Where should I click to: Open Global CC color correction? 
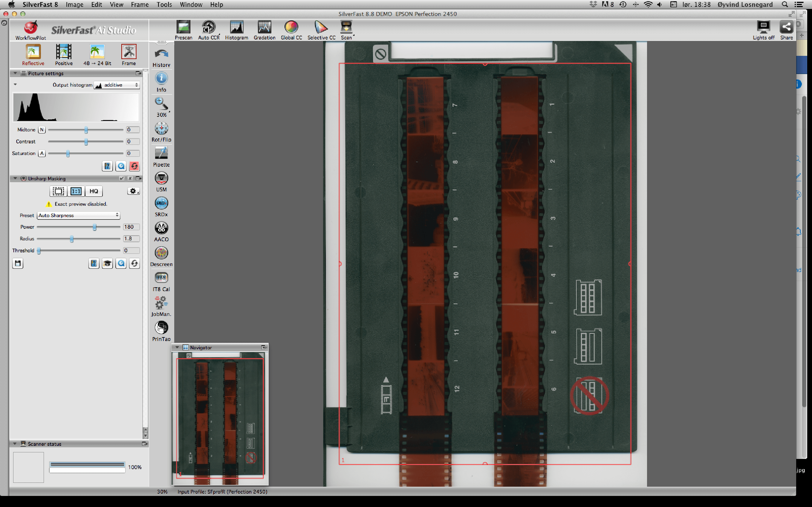coord(291,30)
